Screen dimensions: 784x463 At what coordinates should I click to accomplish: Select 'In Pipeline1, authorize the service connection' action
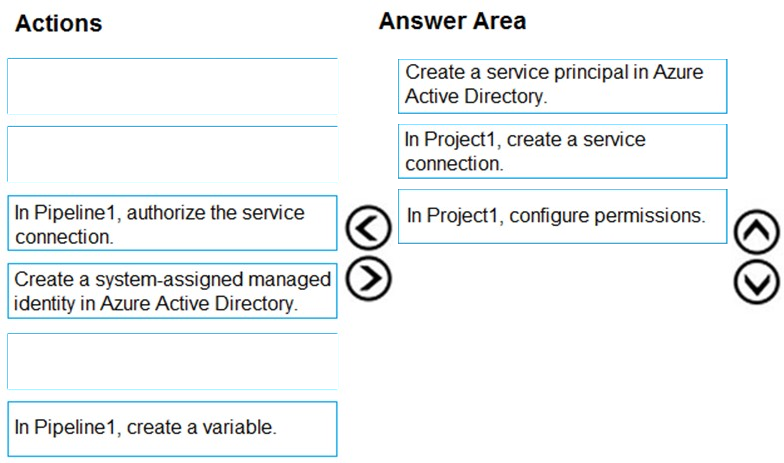pos(172,223)
